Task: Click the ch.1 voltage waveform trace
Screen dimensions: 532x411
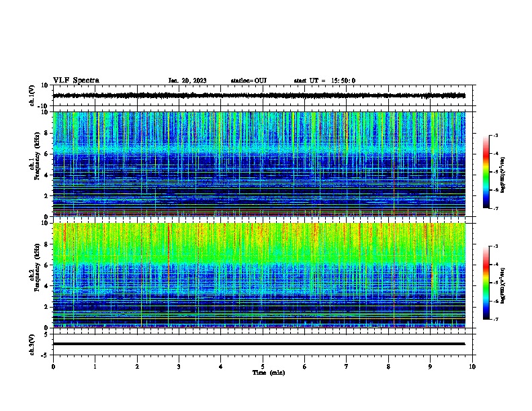Action: pos(259,95)
